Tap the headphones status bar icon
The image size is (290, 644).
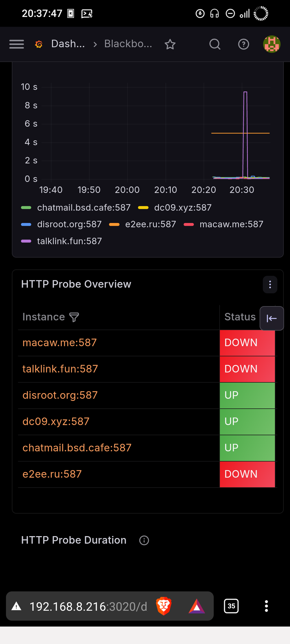click(215, 14)
